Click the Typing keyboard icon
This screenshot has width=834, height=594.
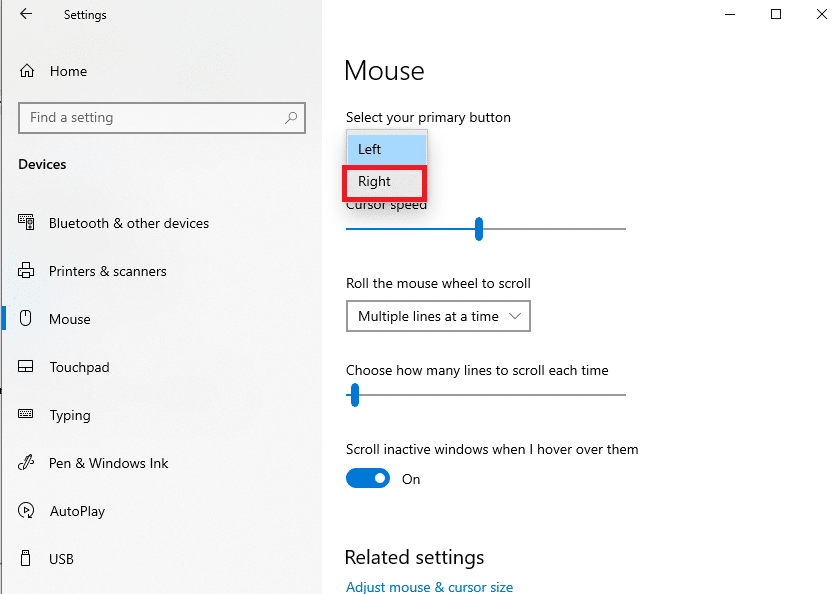[27, 415]
